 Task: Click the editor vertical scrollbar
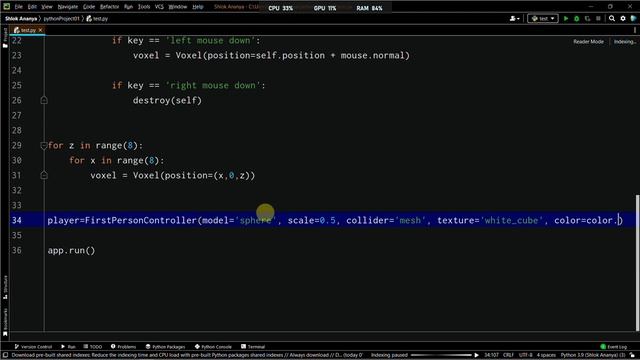pos(637,263)
